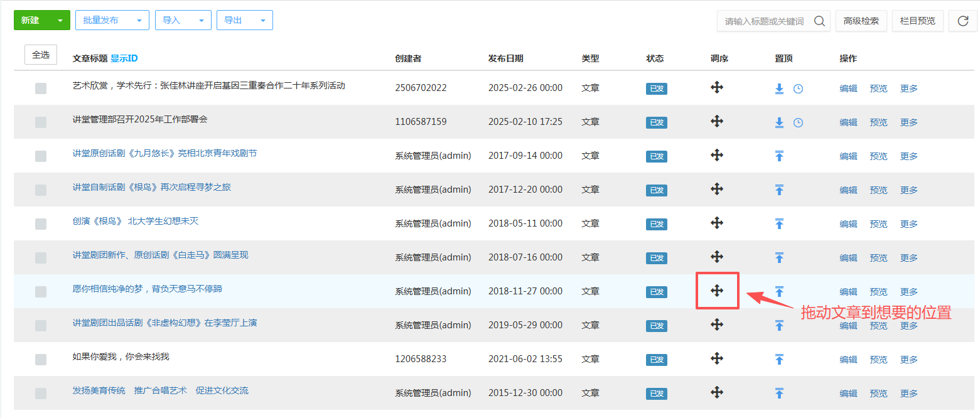Click the refresh icon button
Viewport: 980px width, 418px height.
point(962,21)
